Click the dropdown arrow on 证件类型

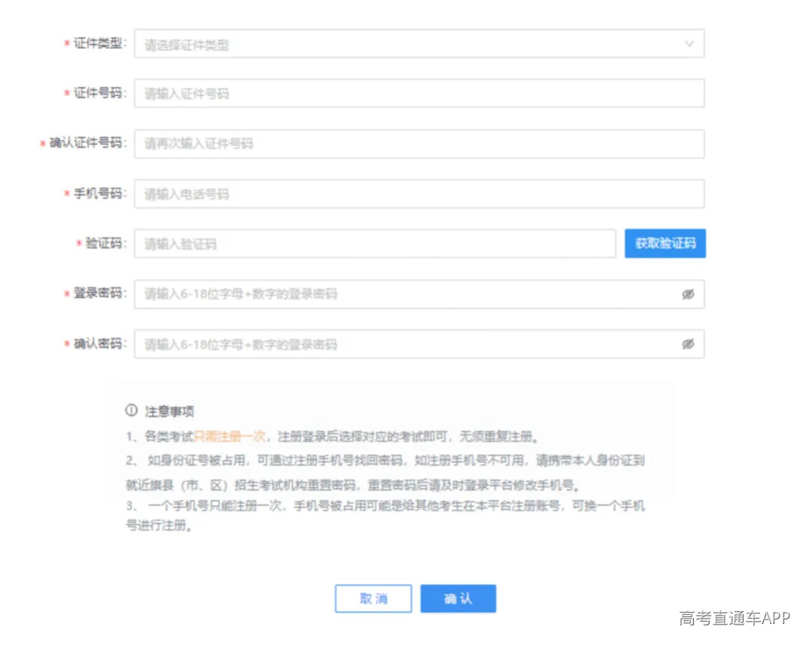tap(689, 44)
